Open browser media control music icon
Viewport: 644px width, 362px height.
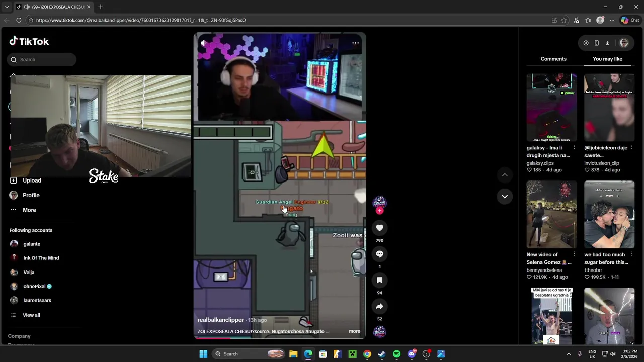coord(576,20)
